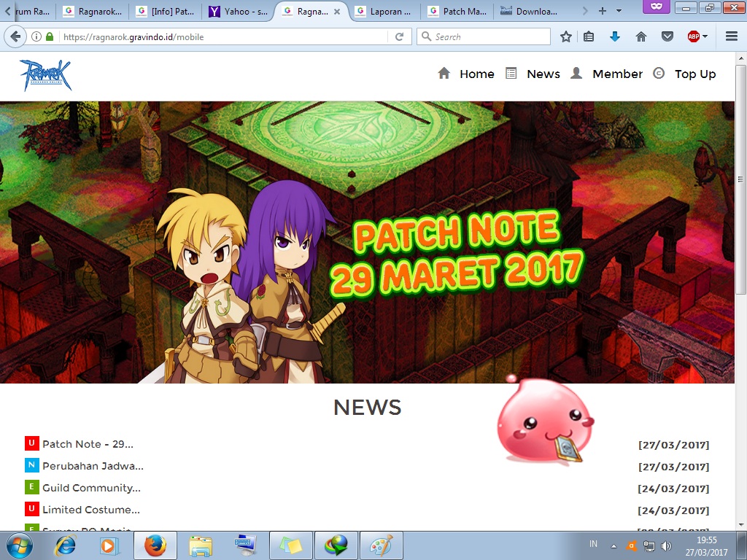
Task: Open the list all tabs dropdown arrow
Action: tap(619, 11)
